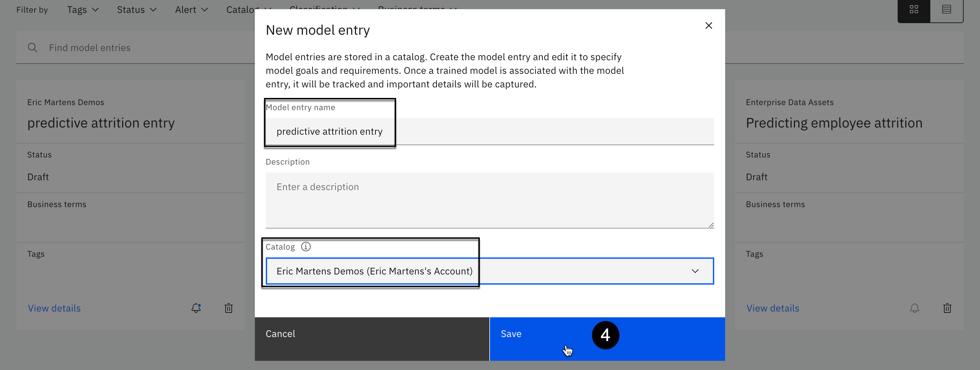
Task: Click the Description text area
Action: pos(489,200)
